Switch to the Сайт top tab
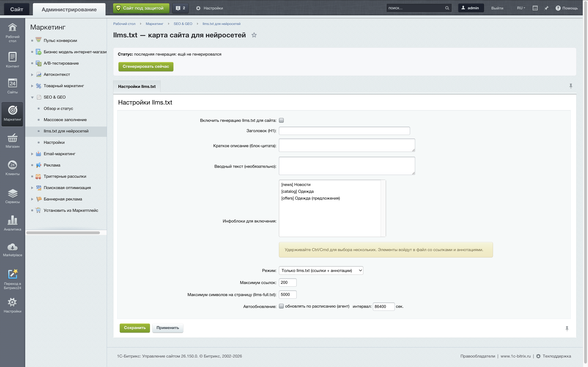588x367 pixels. 16,9
